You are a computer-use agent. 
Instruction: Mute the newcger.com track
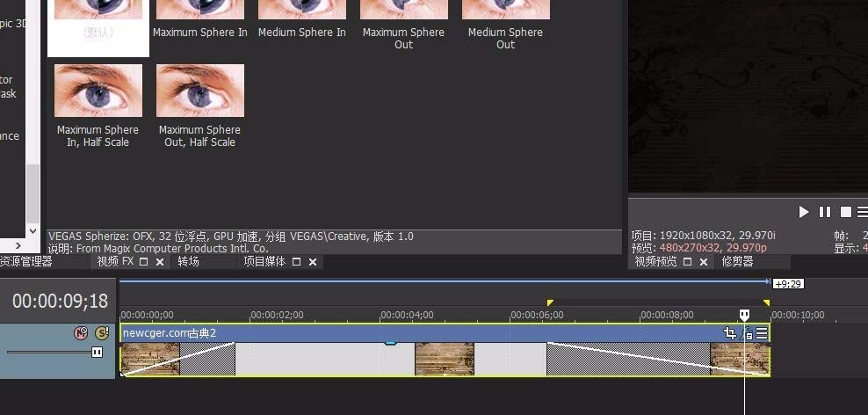click(x=82, y=333)
